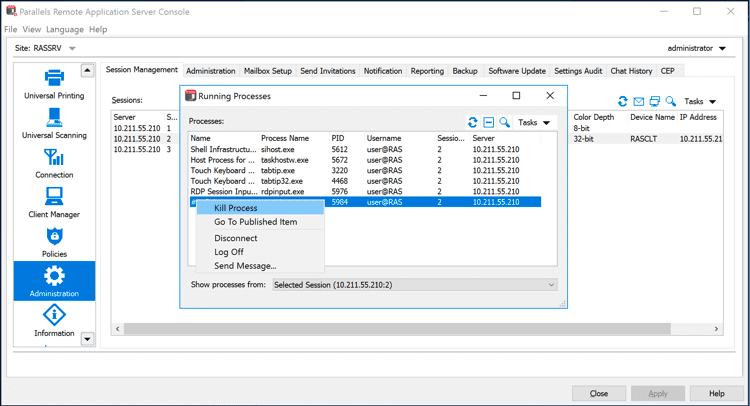Click the search icon in Running Processes toolbar
750x406 pixels.
click(504, 122)
